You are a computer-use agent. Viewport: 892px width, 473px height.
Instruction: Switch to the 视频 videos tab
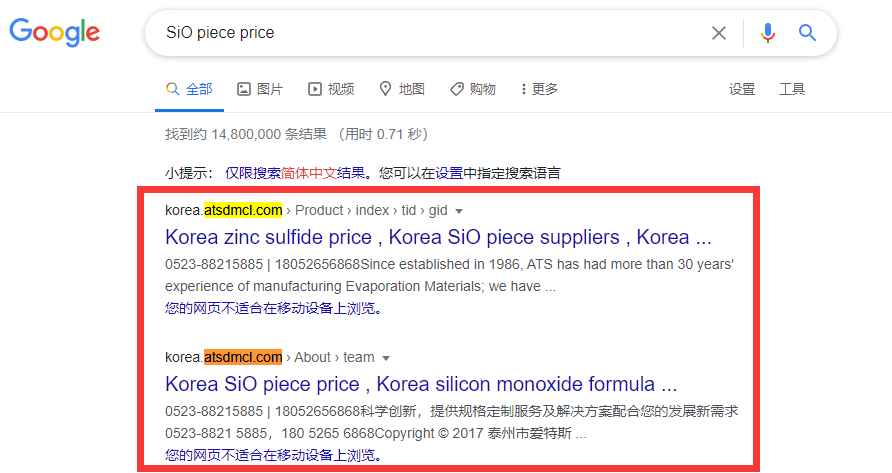pyautogui.click(x=331, y=89)
